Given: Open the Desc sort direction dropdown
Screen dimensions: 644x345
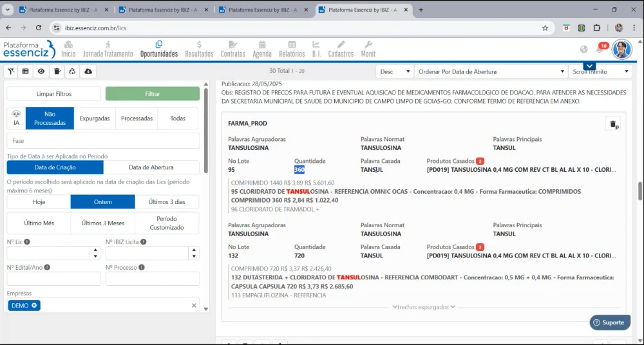Looking at the screenshot, I should [394, 71].
